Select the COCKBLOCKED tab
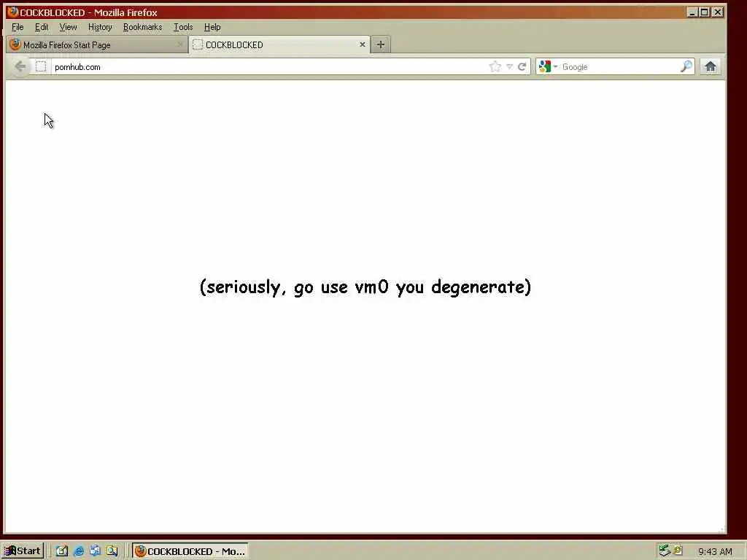This screenshot has height=560, width=747. tap(279, 44)
